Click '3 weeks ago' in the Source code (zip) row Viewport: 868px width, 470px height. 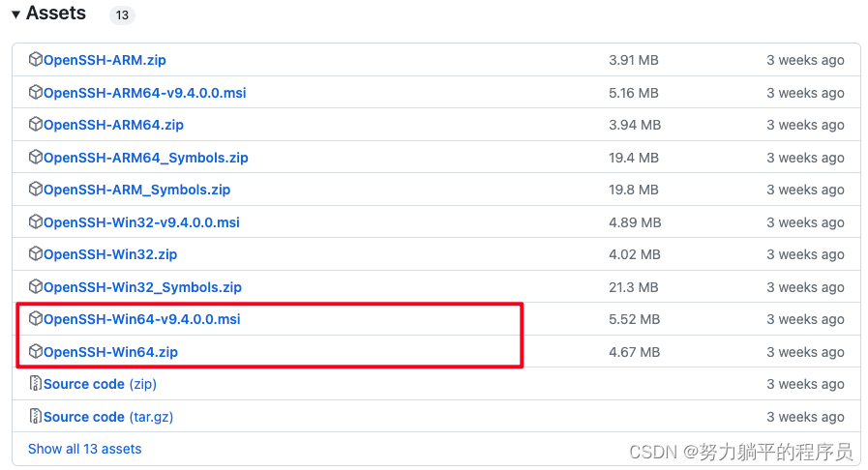point(805,384)
